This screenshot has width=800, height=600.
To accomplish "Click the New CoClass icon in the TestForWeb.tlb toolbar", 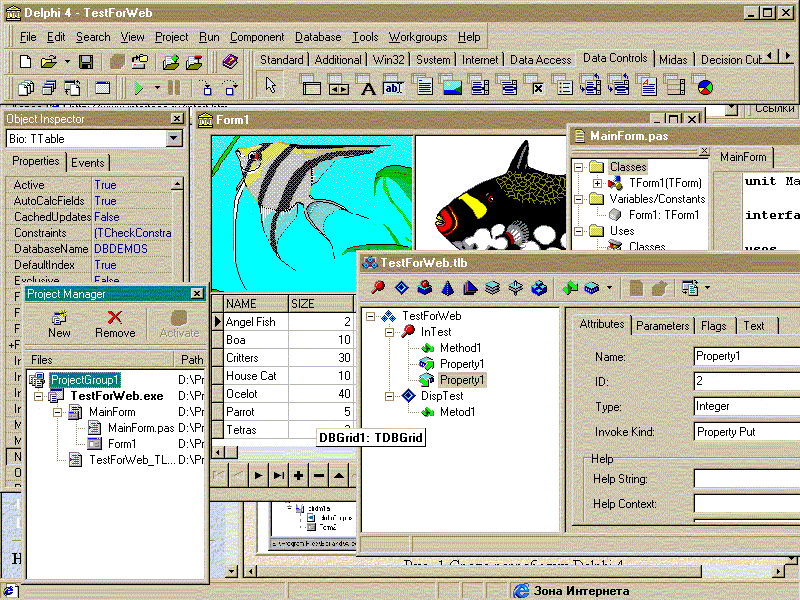I will [424, 288].
